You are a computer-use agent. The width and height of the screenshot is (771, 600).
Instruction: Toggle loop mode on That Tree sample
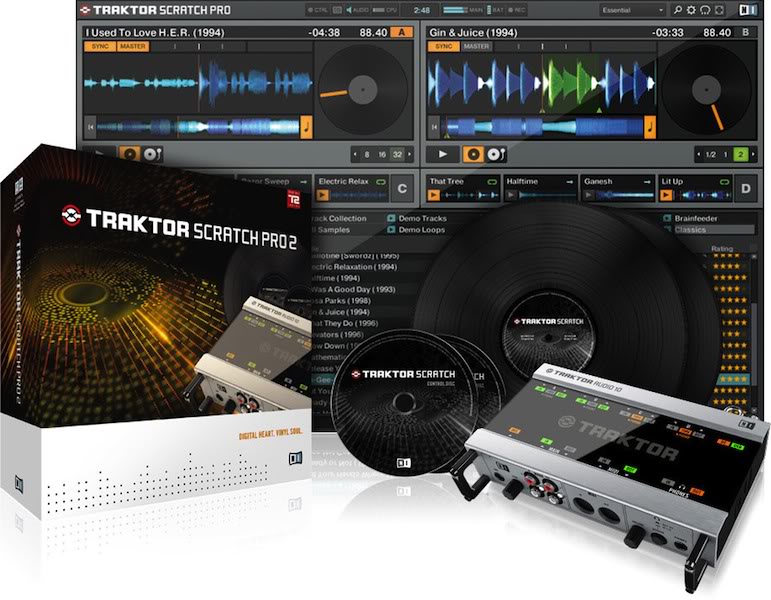coord(492,182)
